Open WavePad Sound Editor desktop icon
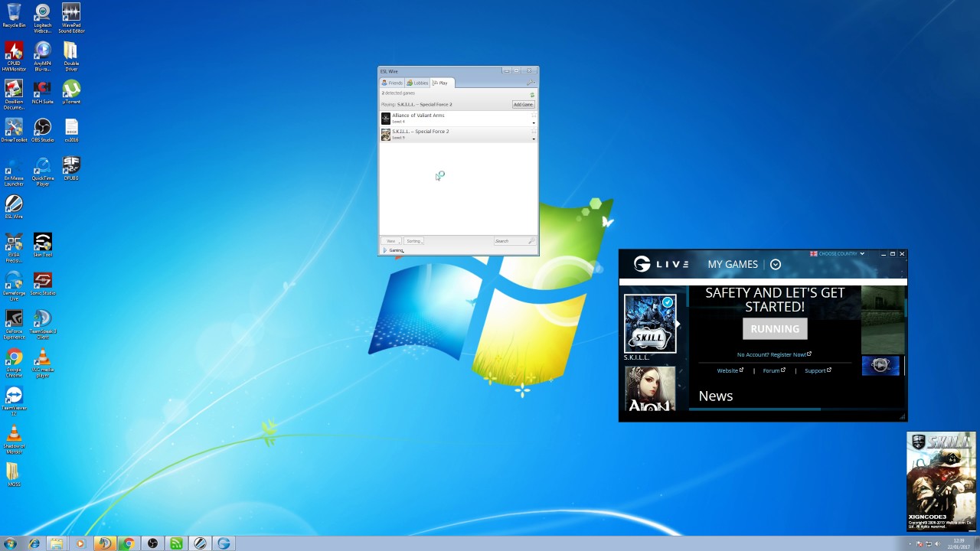Viewport: 980px width, 551px height. 71,18
